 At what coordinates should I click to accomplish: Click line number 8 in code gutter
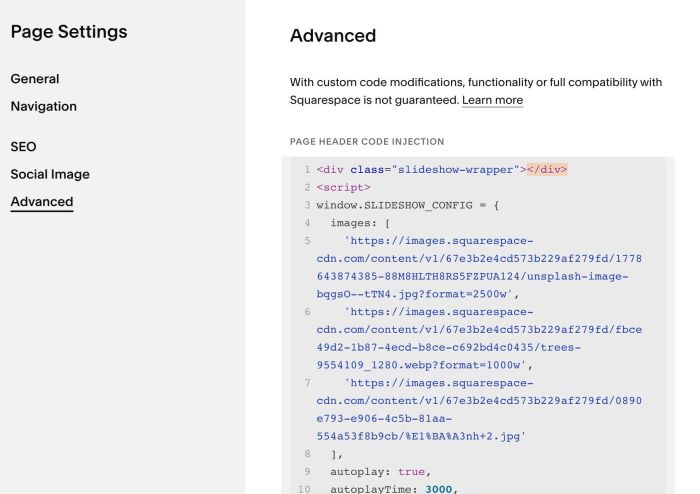307,454
